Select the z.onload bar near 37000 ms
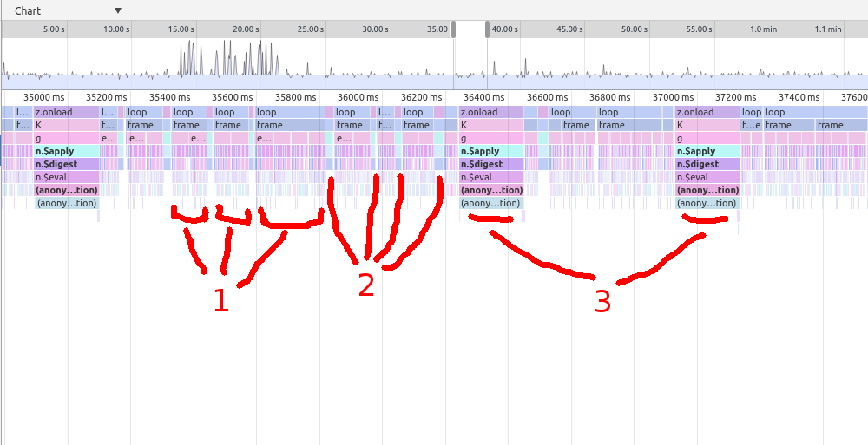 pos(707,112)
